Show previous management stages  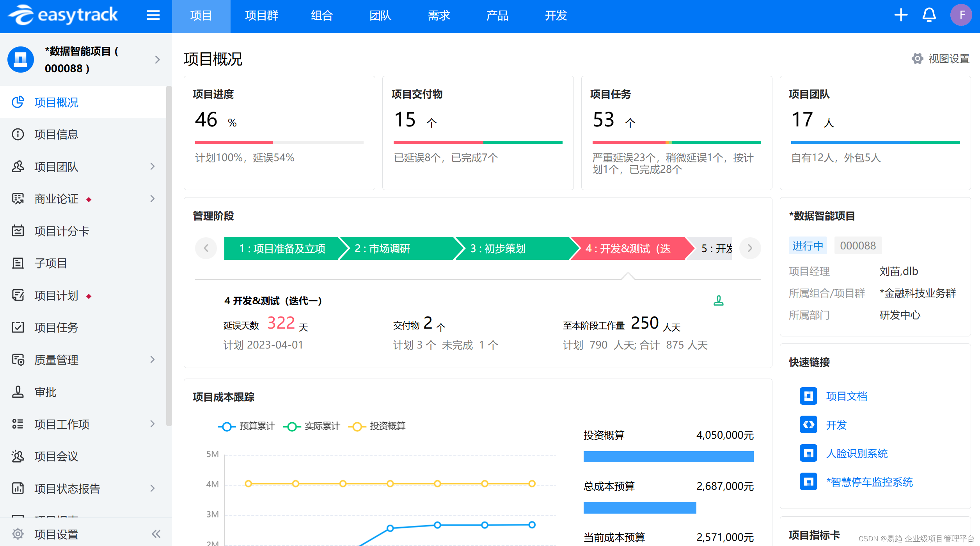(206, 248)
